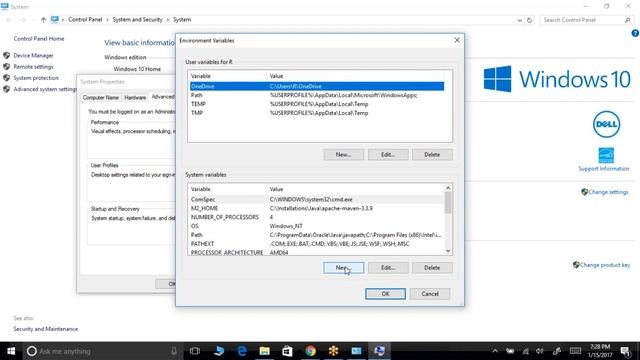
Task: Open System protection link
Action: 36,78
